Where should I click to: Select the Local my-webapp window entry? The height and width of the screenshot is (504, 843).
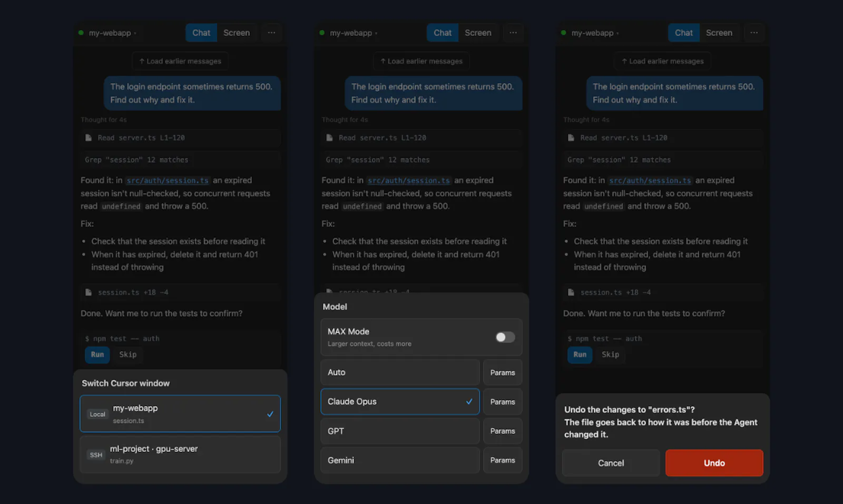click(x=180, y=413)
